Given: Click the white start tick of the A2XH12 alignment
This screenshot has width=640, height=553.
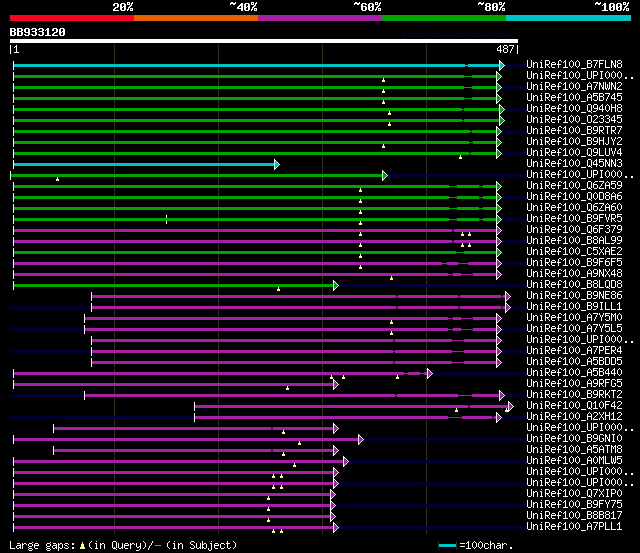Looking at the screenshot, I should [x=195, y=418].
